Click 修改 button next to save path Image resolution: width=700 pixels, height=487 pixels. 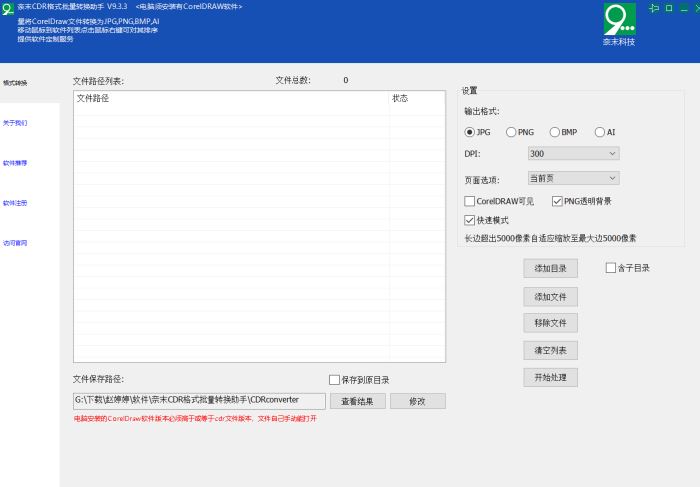(418, 401)
